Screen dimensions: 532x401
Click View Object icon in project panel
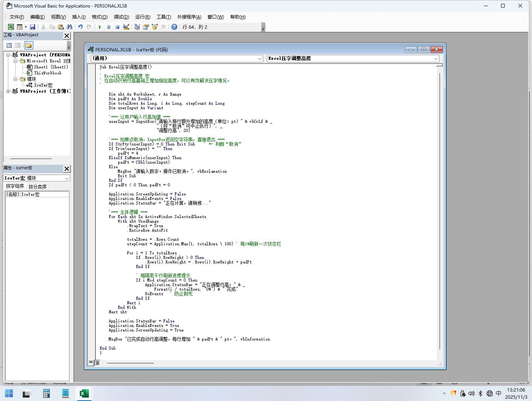pyautogui.click(x=18, y=45)
